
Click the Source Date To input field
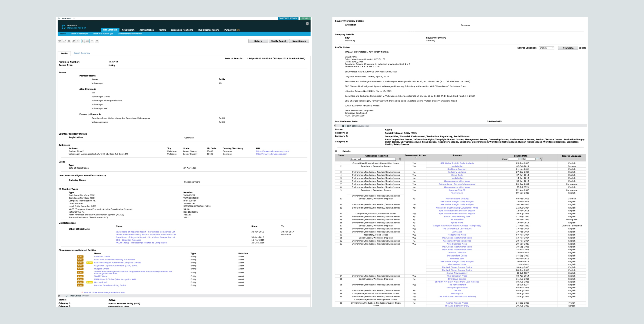pyautogui.click(x=530, y=159)
